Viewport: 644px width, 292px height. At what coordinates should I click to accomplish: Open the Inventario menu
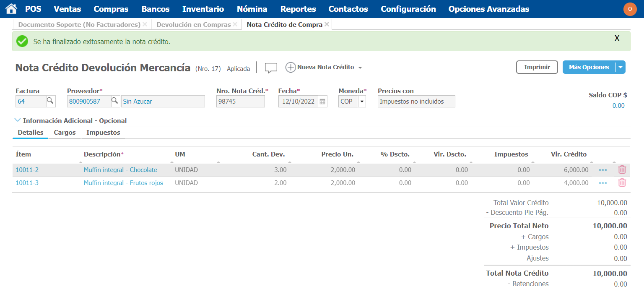tap(203, 9)
